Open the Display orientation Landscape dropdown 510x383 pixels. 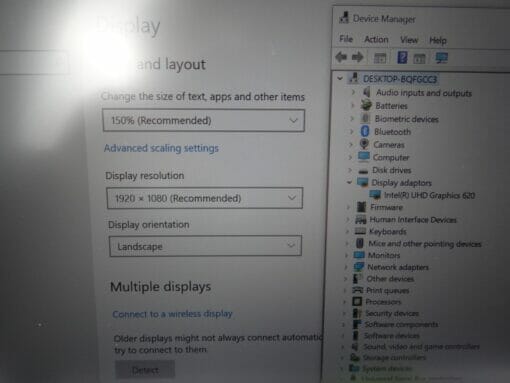click(205, 246)
